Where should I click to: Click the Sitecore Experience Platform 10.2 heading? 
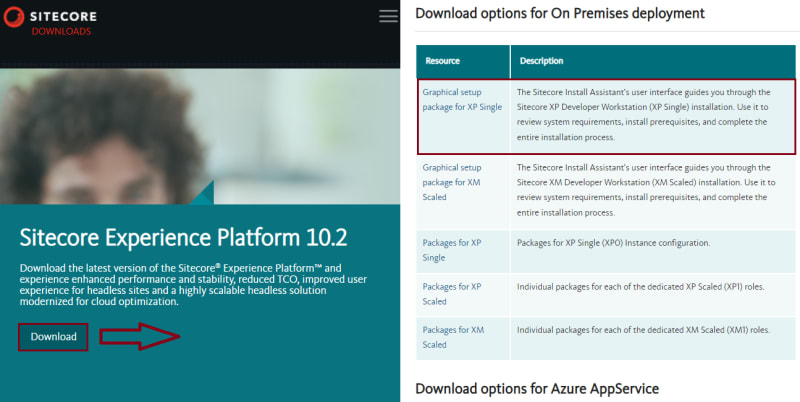pyautogui.click(x=184, y=238)
